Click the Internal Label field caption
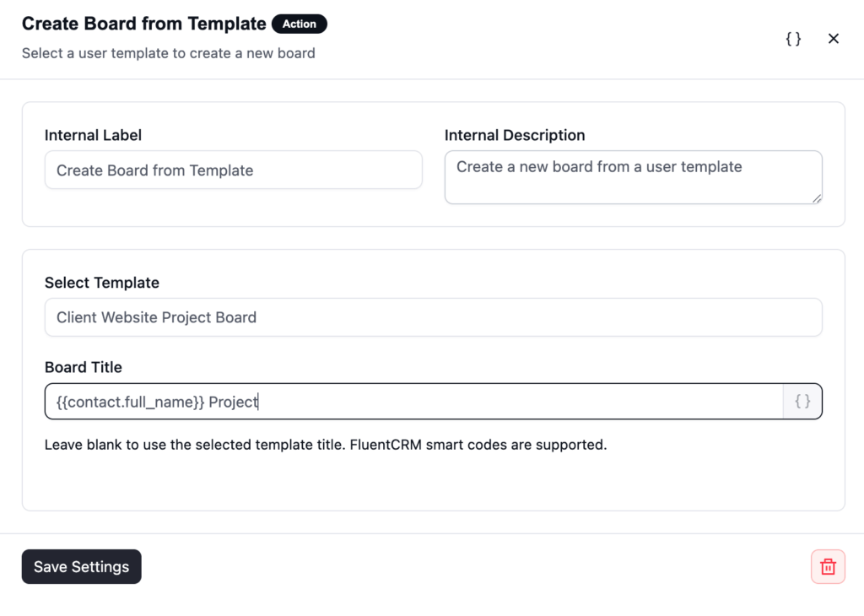Image resolution: width=864 pixels, height=616 pixels. (x=93, y=135)
